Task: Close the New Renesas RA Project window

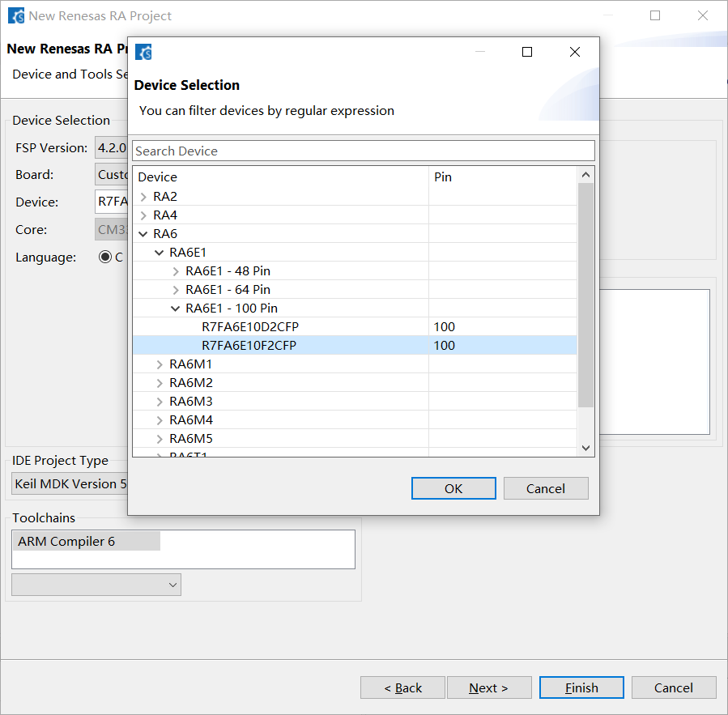Action: coord(703,15)
